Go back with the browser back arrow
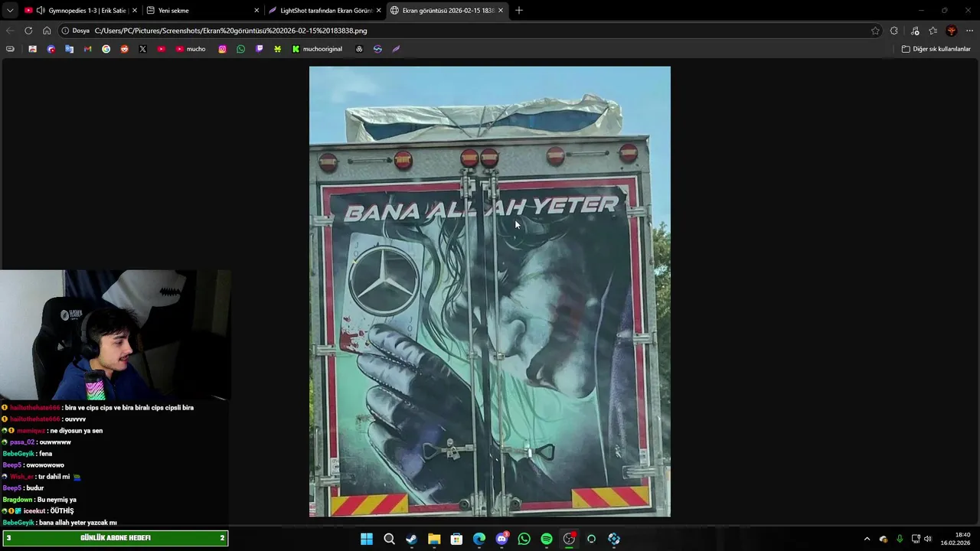The image size is (980, 551). tap(10, 31)
